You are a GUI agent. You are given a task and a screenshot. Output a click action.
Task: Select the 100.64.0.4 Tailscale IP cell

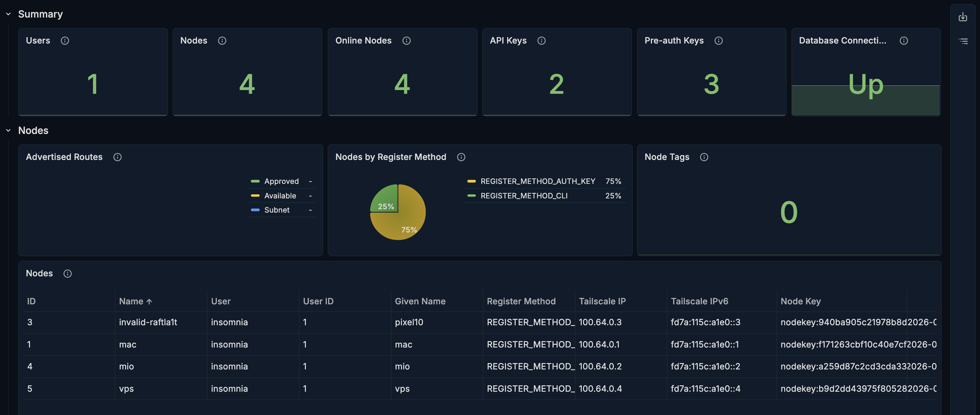pos(621,389)
